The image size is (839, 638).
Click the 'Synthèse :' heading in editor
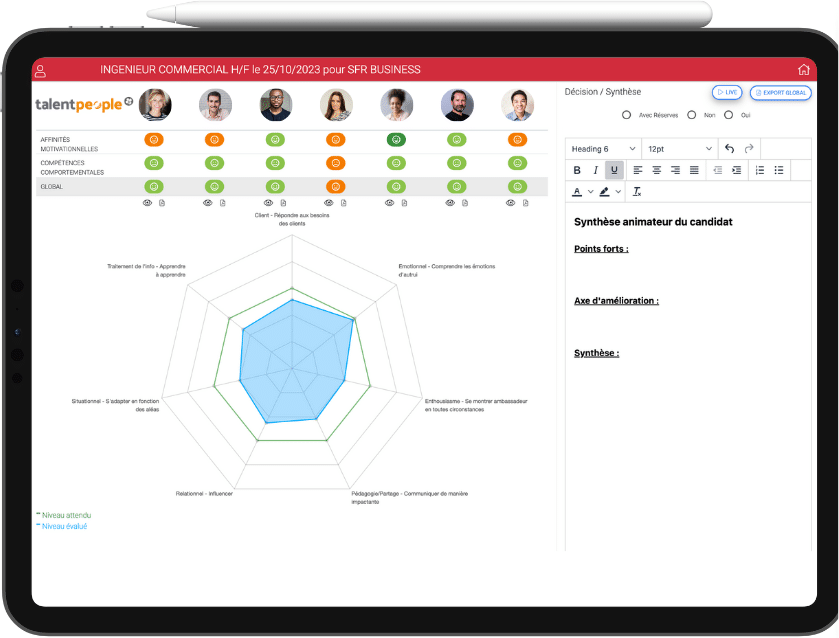coord(596,353)
